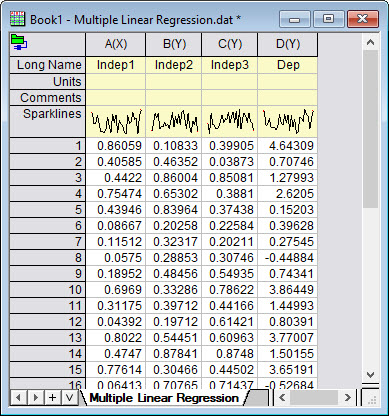
Task: Click cell with value 0.86059
Action: (116, 146)
